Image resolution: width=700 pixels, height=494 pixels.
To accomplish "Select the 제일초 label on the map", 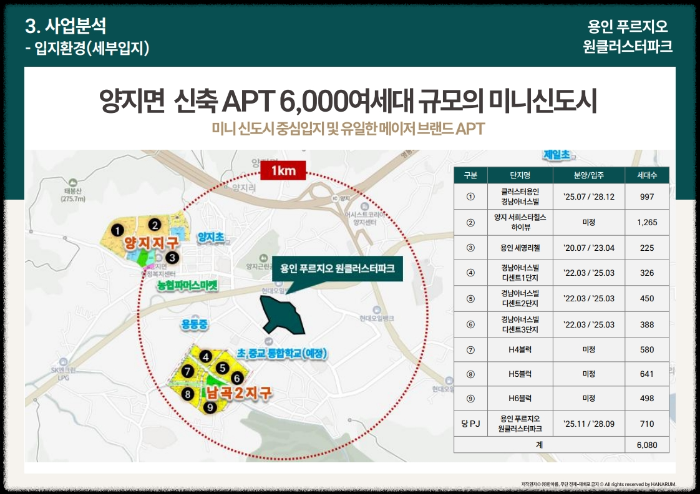I will click(557, 155).
